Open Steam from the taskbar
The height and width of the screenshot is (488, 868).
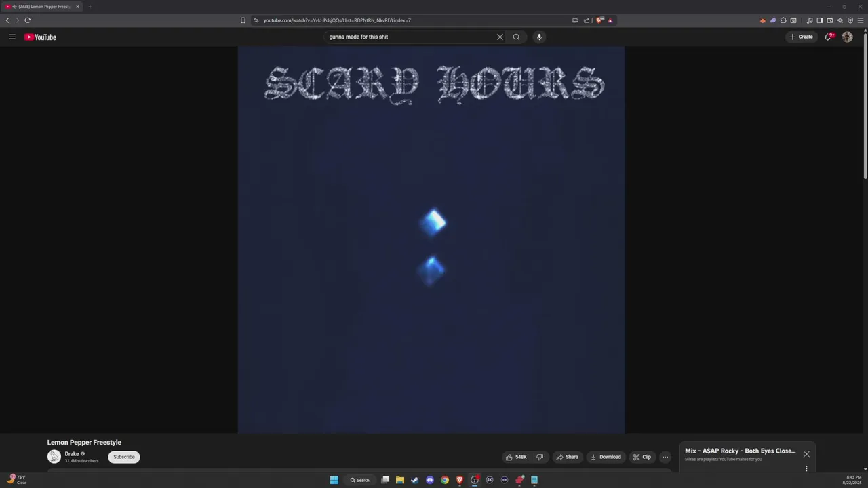pos(414,480)
